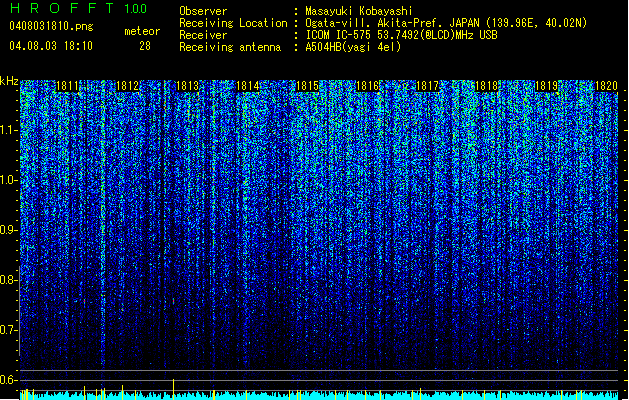Click the 1811 time marker
This screenshot has width=629, height=400.
pyautogui.click(x=67, y=86)
